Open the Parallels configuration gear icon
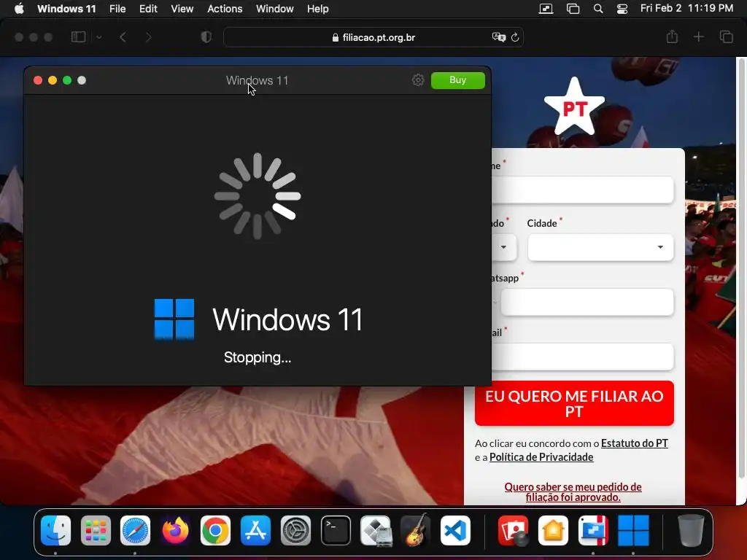747x560 pixels. 418,80
